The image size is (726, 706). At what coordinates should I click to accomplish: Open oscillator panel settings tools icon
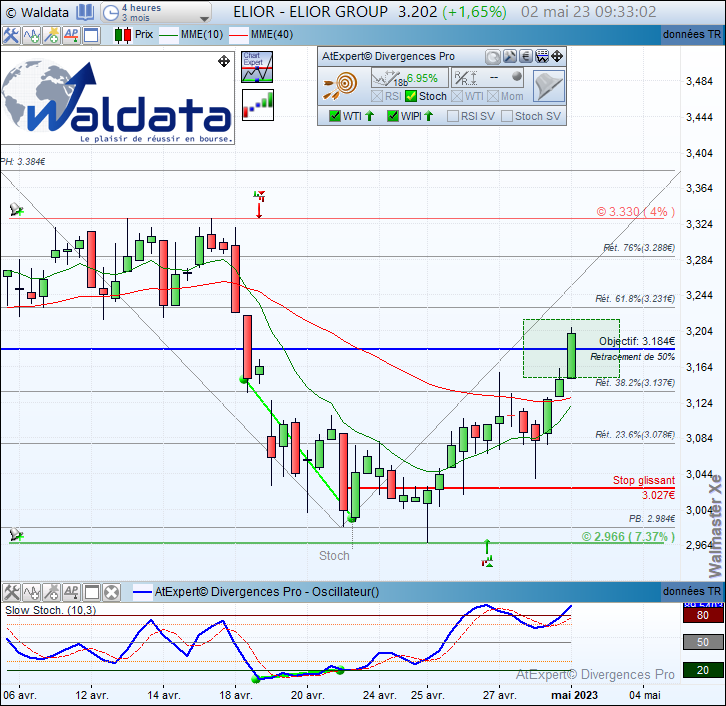click(11, 592)
